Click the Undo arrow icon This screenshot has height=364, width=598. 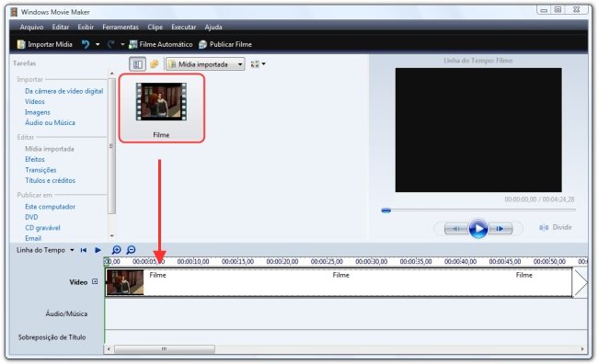click(86, 44)
